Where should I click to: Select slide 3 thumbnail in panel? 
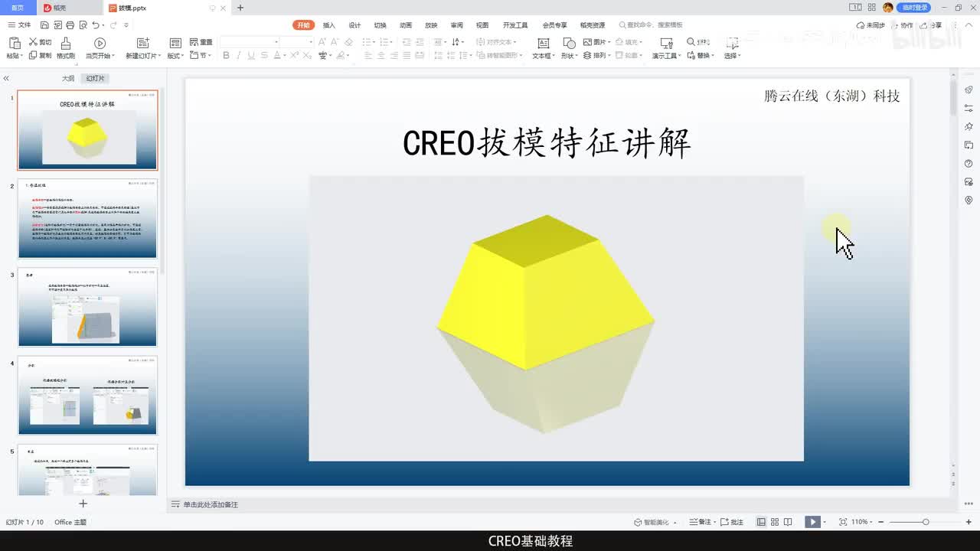87,307
